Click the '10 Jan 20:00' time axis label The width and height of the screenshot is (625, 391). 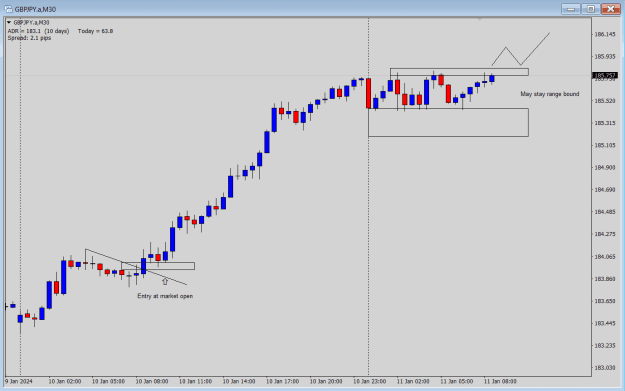click(326, 381)
